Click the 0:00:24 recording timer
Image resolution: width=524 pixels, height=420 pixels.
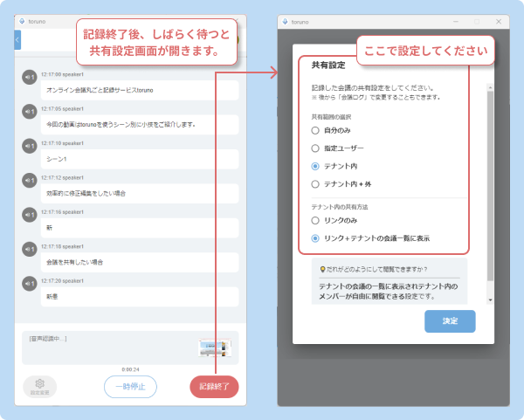(x=130, y=369)
